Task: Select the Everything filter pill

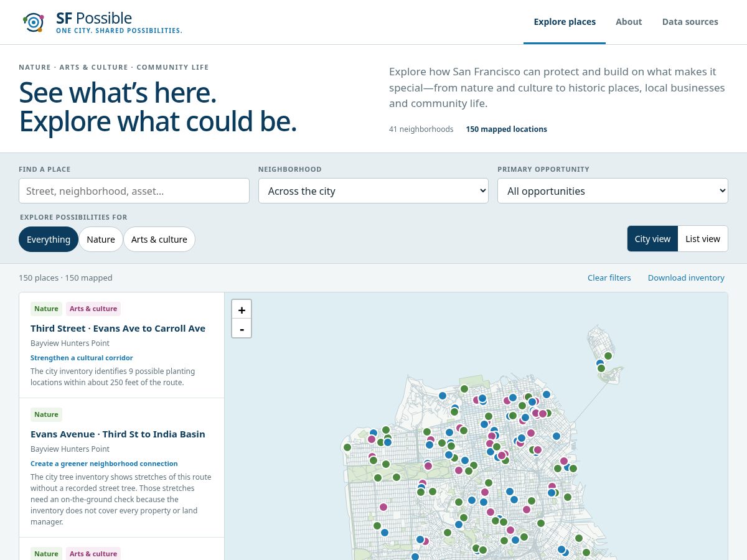Action: (x=49, y=240)
